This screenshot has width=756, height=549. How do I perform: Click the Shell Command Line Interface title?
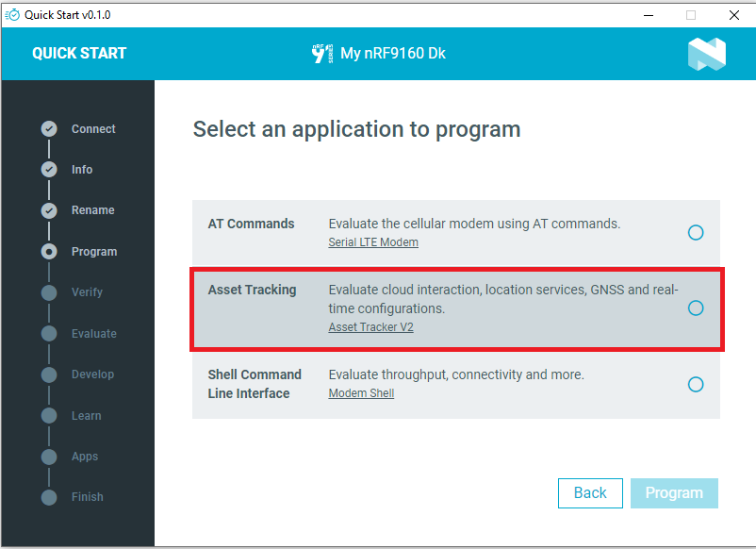(255, 384)
